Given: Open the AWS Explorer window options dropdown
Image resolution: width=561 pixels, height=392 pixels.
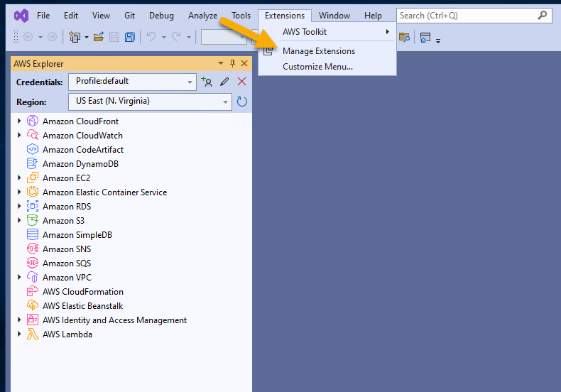Looking at the screenshot, I should pos(221,63).
